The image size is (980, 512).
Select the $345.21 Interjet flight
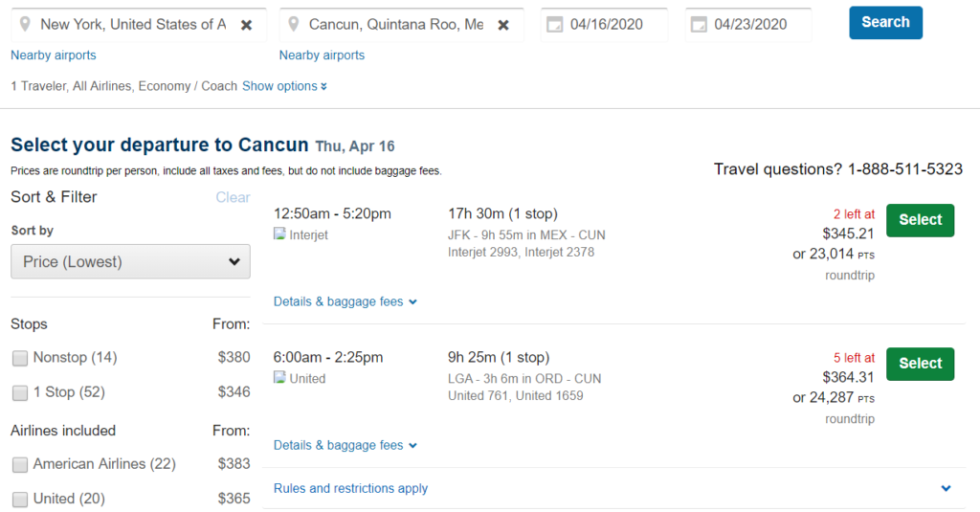(920, 220)
